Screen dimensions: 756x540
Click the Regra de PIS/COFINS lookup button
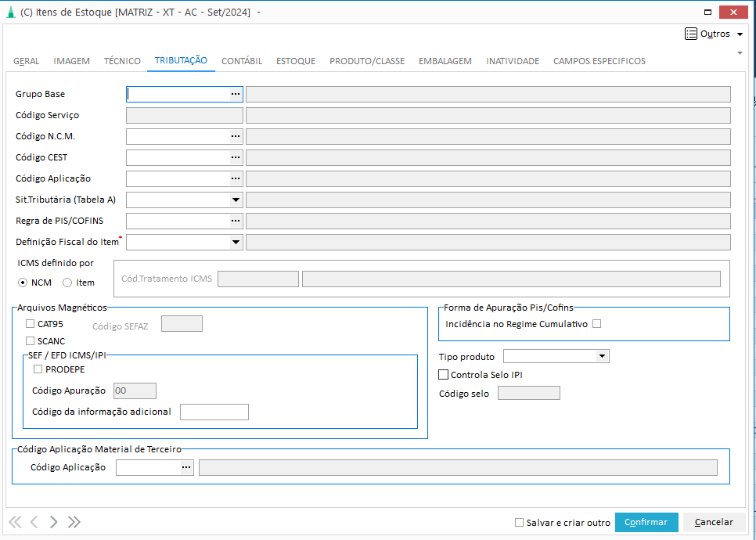(x=235, y=221)
